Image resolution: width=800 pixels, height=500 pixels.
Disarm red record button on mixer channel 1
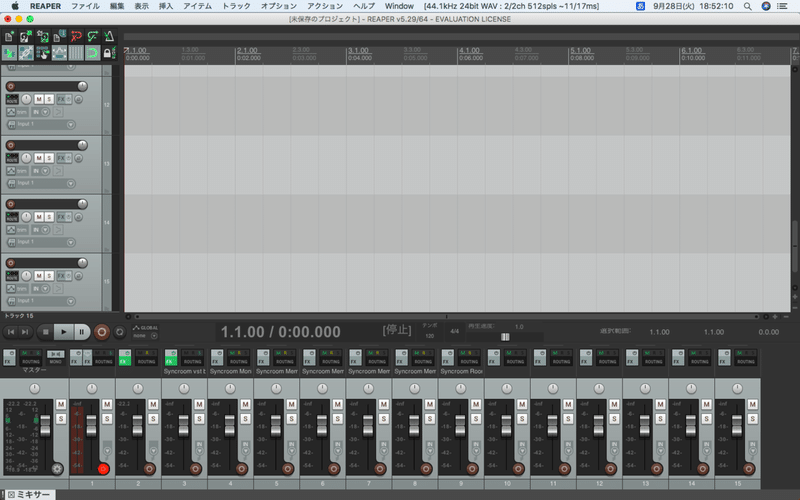tap(103, 469)
